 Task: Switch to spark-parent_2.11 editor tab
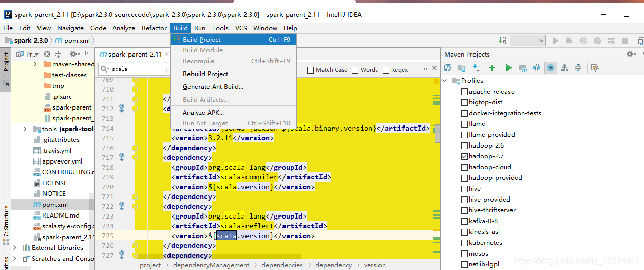coord(135,54)
